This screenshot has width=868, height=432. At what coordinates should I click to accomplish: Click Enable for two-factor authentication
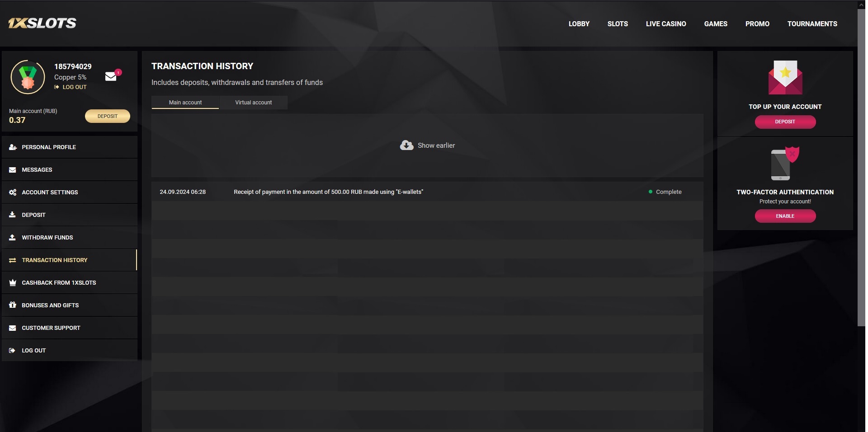click(x=785, y=216)
